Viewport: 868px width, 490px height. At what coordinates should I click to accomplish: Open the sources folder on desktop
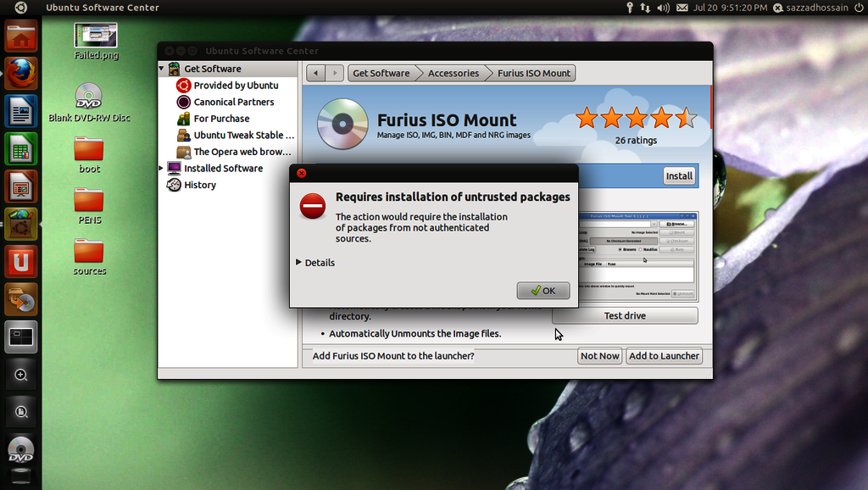click(89, 253)
